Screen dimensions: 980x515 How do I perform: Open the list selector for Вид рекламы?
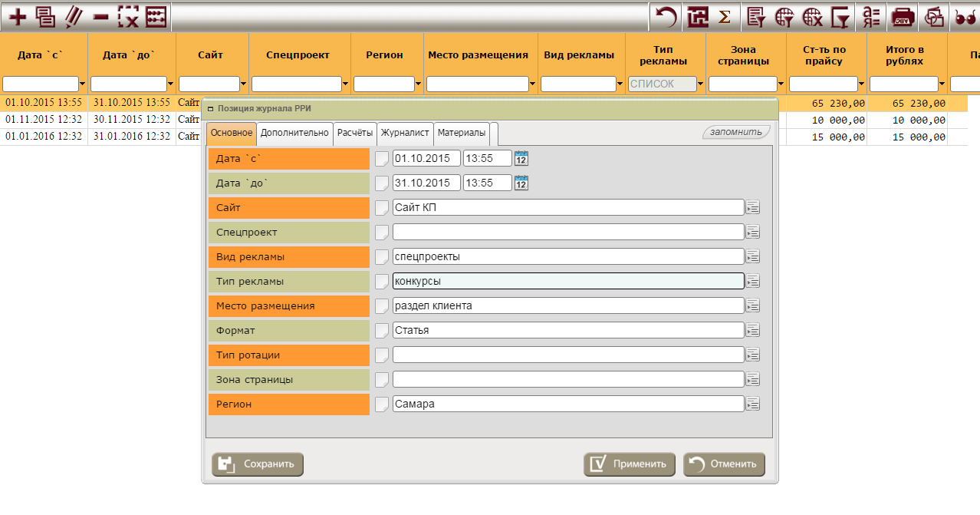tap(752, 256)
